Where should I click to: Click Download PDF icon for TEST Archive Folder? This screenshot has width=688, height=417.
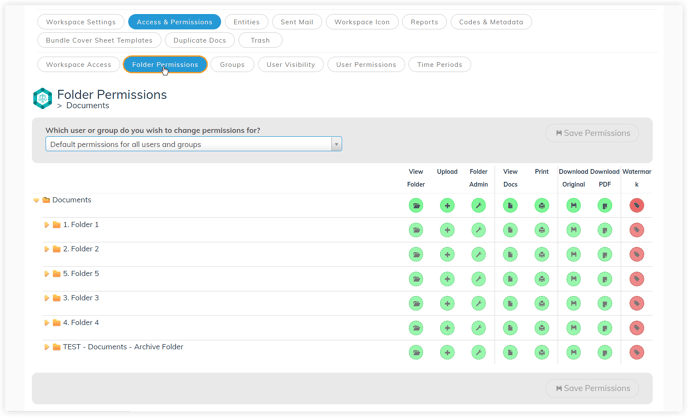coord(605,352)
